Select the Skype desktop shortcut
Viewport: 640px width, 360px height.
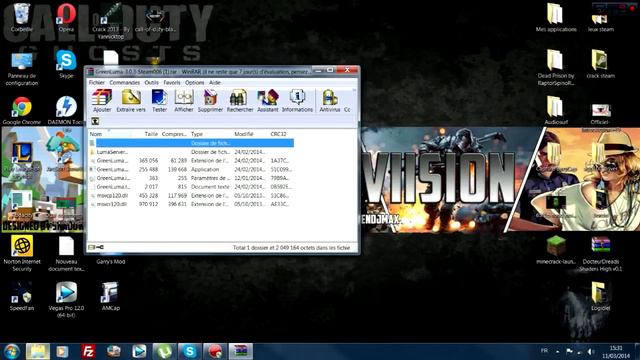(x=66, y=64)
